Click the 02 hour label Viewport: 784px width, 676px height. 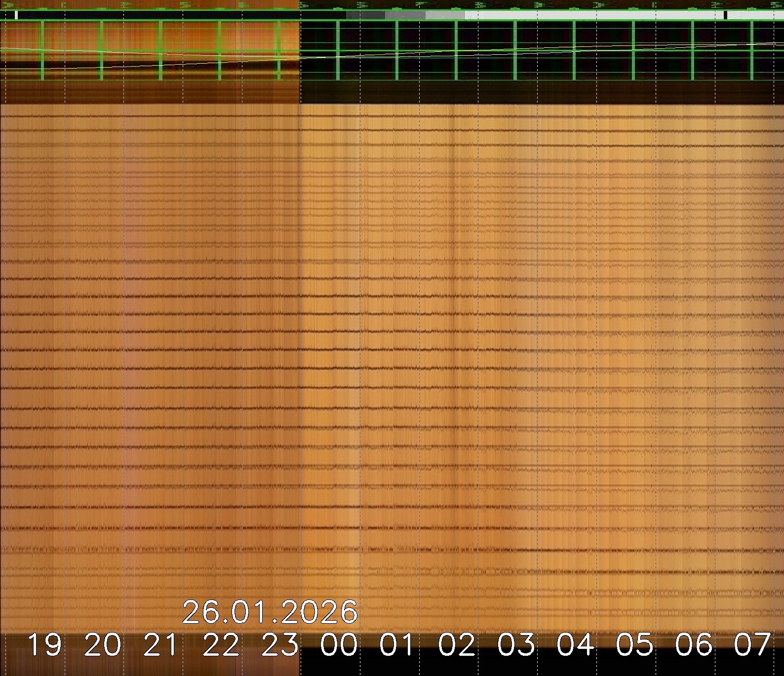point(457,645)
